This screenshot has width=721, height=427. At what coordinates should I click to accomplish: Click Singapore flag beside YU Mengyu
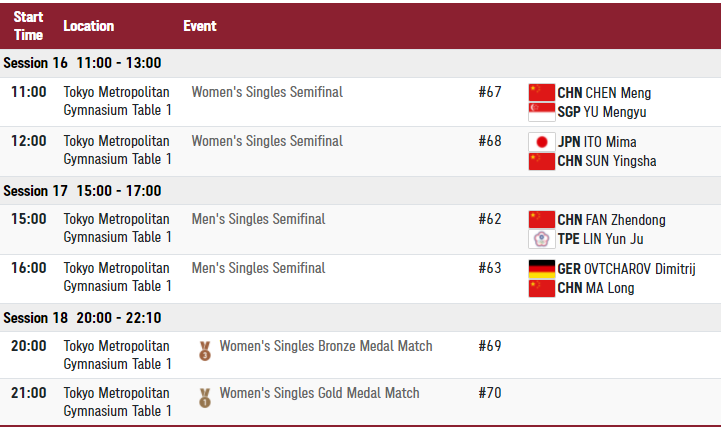click(541, 112)
